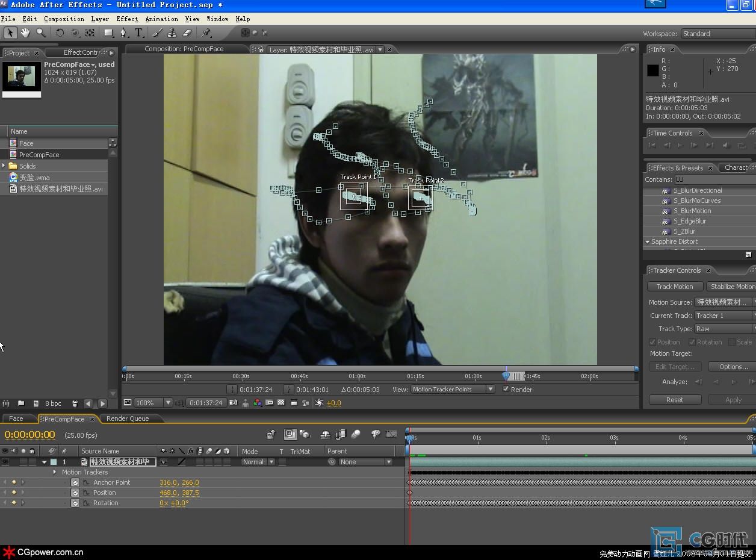Toggle the Frame Blending icon in timeline
The height and width of the screenshot is (560, 756).
[341, 434]
